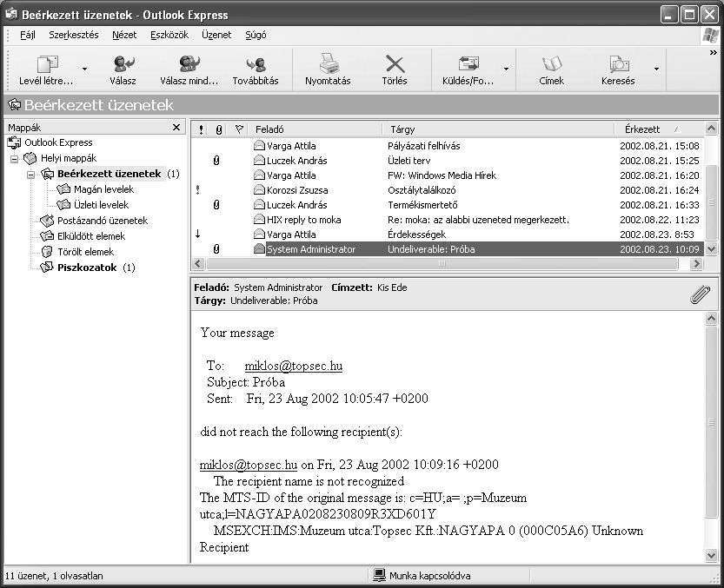Screen dimensions: 724x588
Task: Click the attachment clip on Termékismertető row
Action: pyautogui.click(x=216, y=204)
